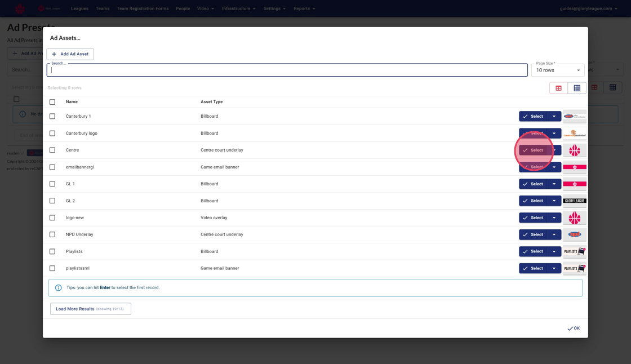Viewport: 631px width, 364px height.
Task: Expand the dropdown arrow beside GL 2 Select
Action: point(554,201)
